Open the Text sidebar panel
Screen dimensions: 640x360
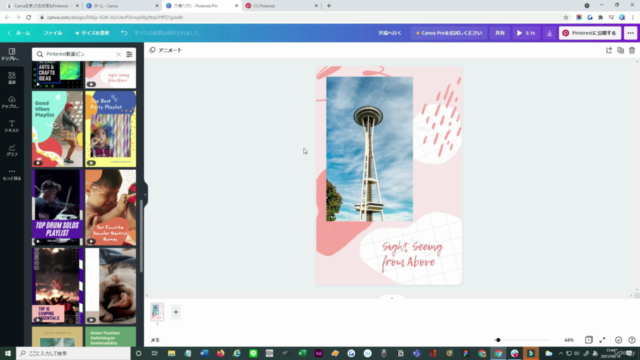point(11,126)
